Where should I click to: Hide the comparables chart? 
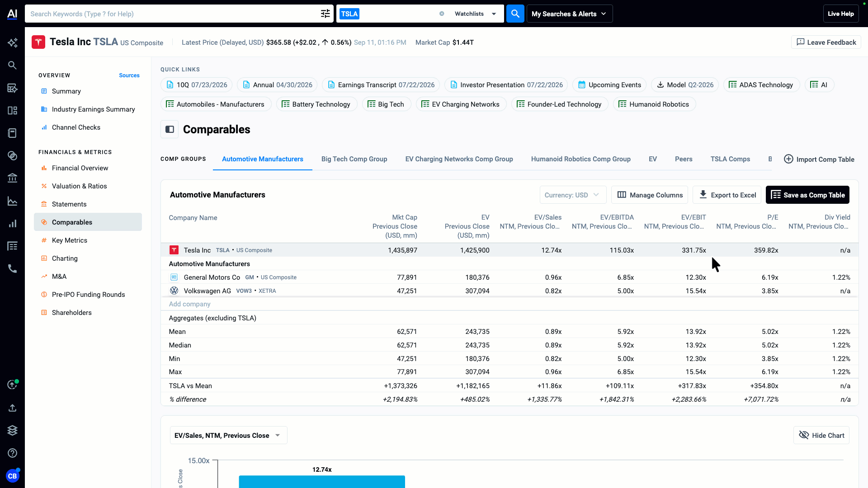click(821, 435)
